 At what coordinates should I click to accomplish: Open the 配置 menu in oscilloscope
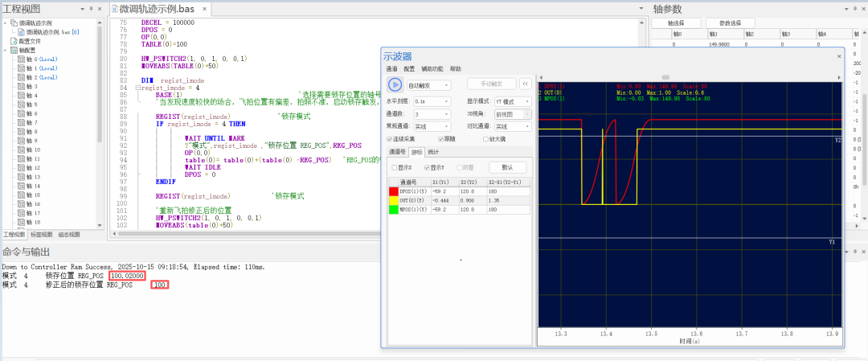409,69
